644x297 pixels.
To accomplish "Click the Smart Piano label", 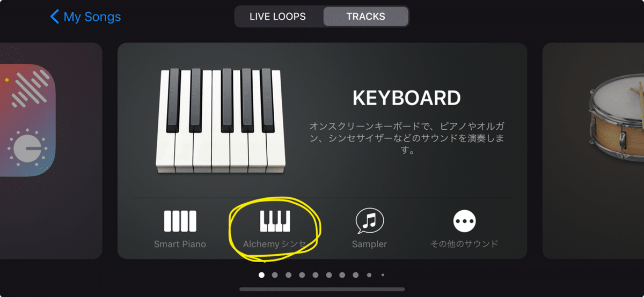I will 180,244.
